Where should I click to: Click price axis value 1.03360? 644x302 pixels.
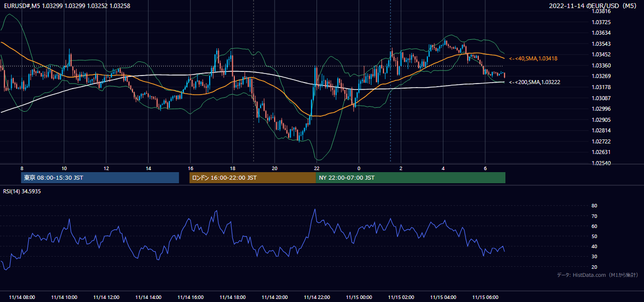(x=601, y=65)
